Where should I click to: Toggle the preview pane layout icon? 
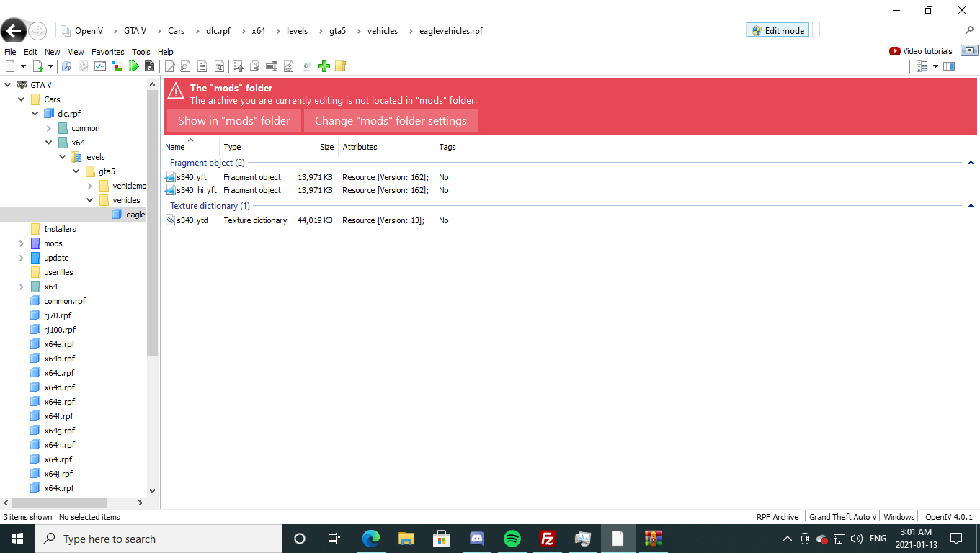tap(949, 66)
